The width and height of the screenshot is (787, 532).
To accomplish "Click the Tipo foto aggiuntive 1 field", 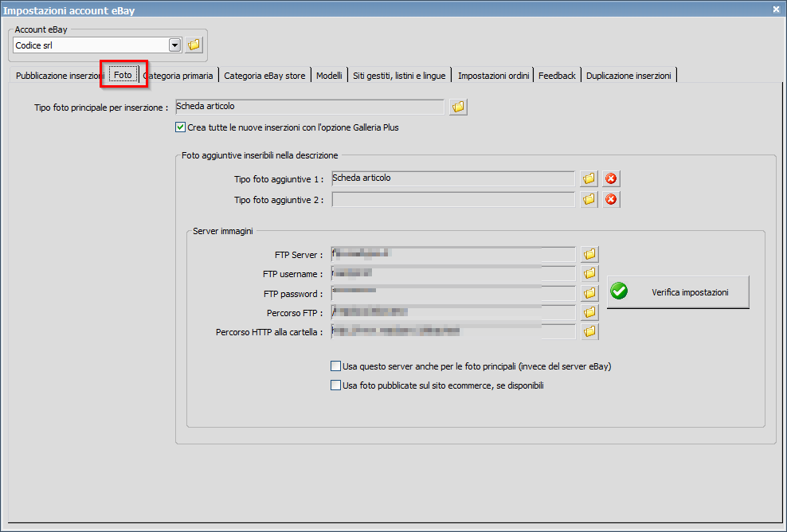I will 453,178.
